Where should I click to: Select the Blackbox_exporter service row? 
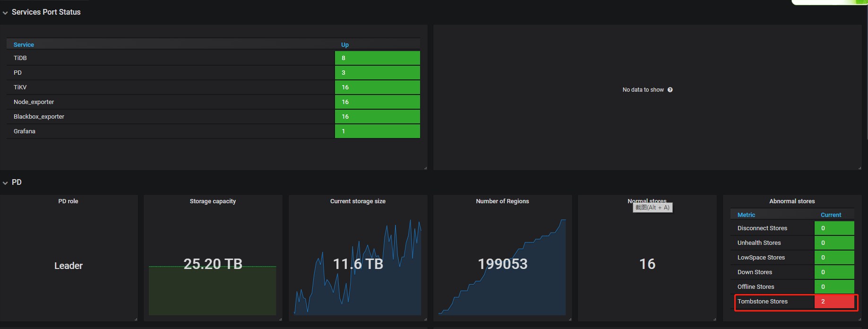pyautogui.click(x=39, y=117)
